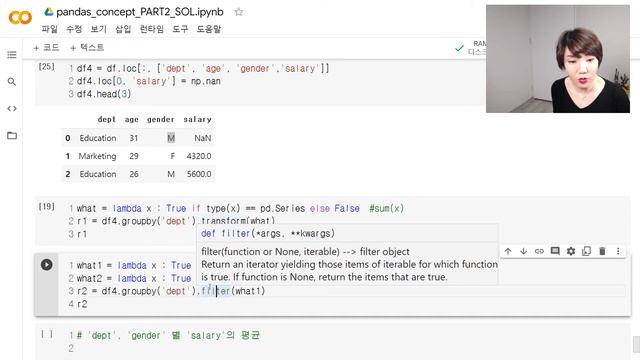
Task: Move cell down with arrow icon
Action: click(523, 251)
